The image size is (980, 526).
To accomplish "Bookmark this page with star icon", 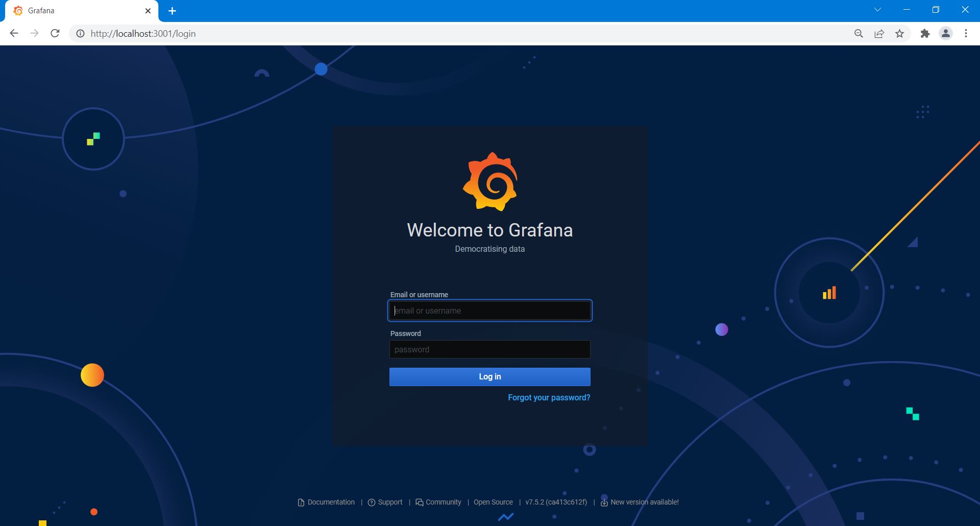I will [x=899, y=34].
